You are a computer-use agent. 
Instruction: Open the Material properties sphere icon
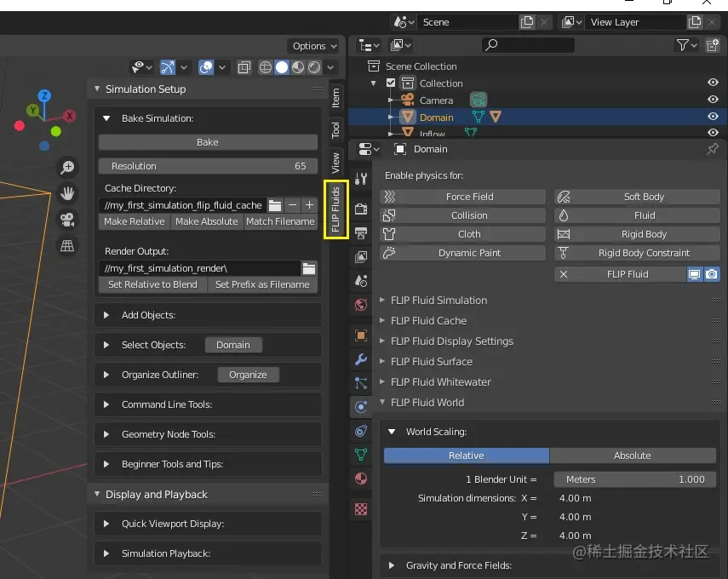point(361,479)
